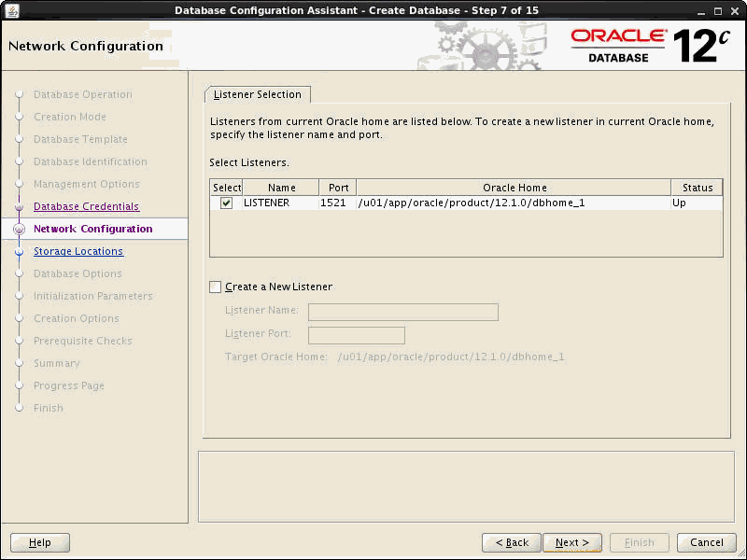747x560 pixels.
Task: Click the Back button
Action: pos(512,542)
